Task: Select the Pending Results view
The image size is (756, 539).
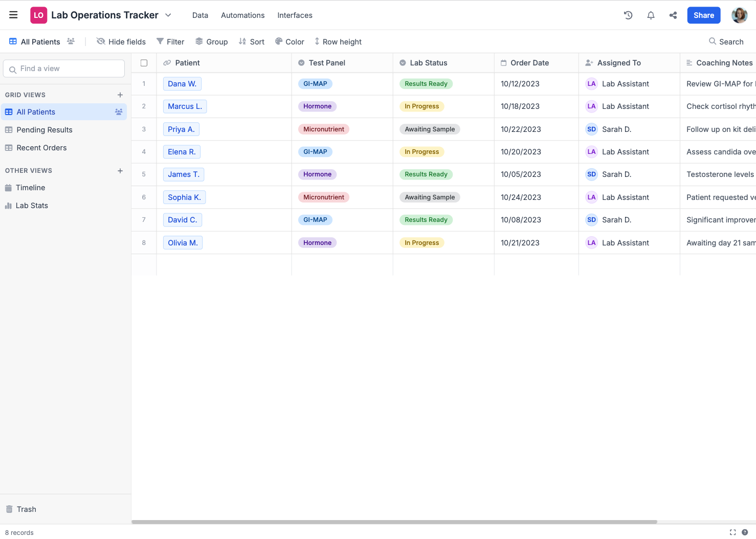Action: tap(64, 130)
